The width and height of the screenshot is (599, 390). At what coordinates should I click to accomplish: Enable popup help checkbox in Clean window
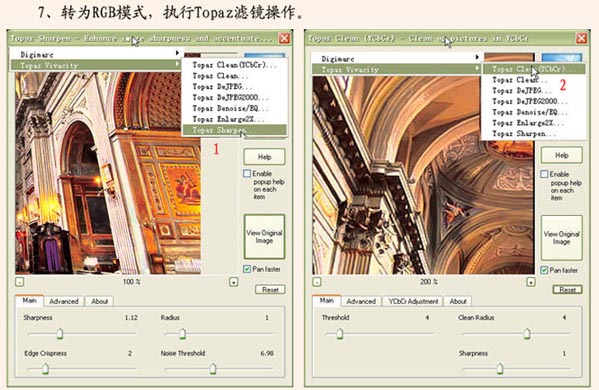[544, 174]
